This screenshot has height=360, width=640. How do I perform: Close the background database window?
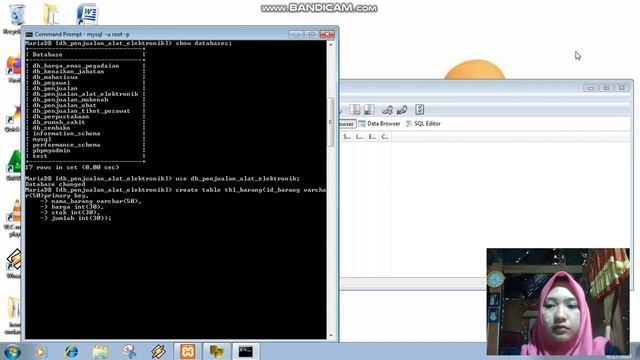coord(622,88)
